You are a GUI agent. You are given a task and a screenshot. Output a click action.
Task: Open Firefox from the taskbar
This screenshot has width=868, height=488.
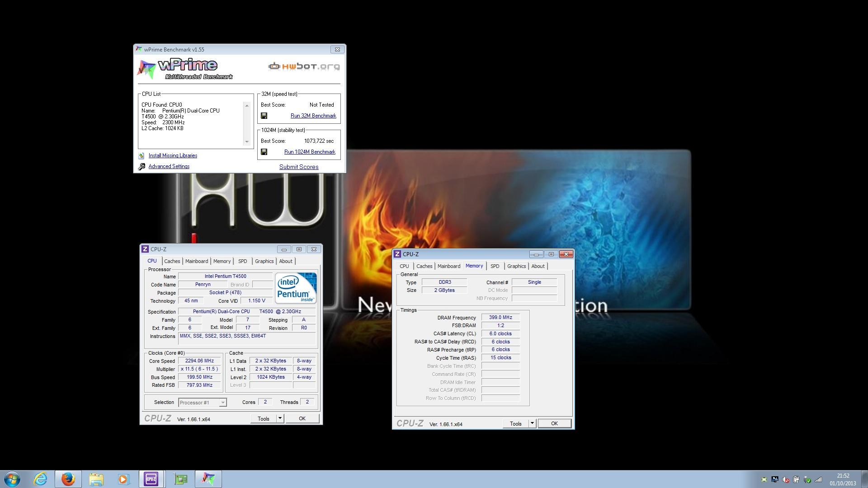point(68,479)
